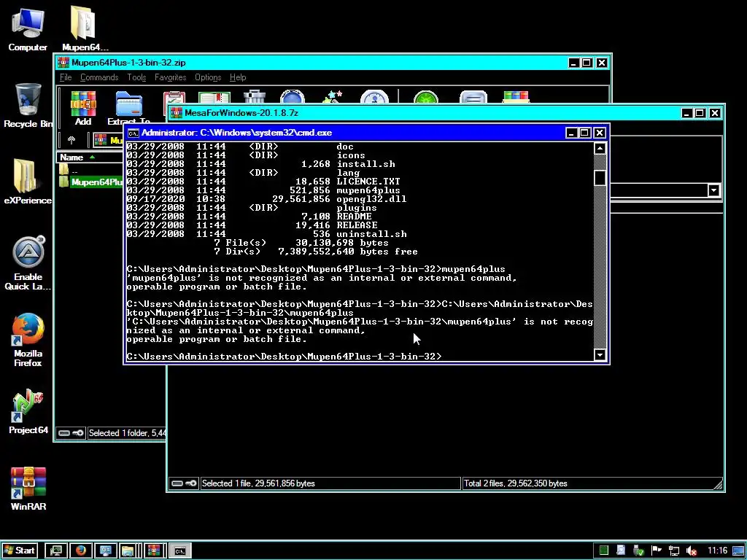Click the Info toolbar icon in WinRAR
The image size is (747, 560).
coord(374,97)
